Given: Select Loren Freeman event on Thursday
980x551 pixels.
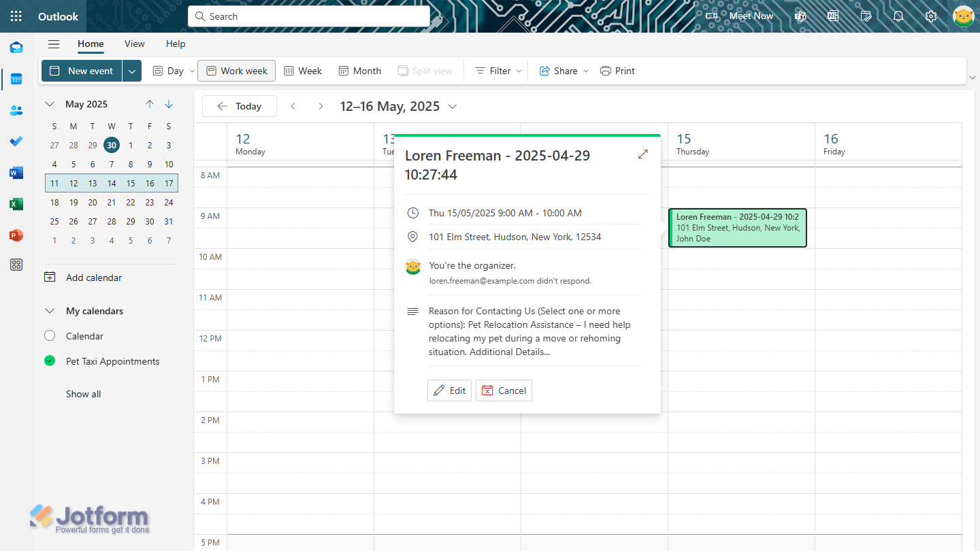Looking at the screenshot, I should coord(738,228).
